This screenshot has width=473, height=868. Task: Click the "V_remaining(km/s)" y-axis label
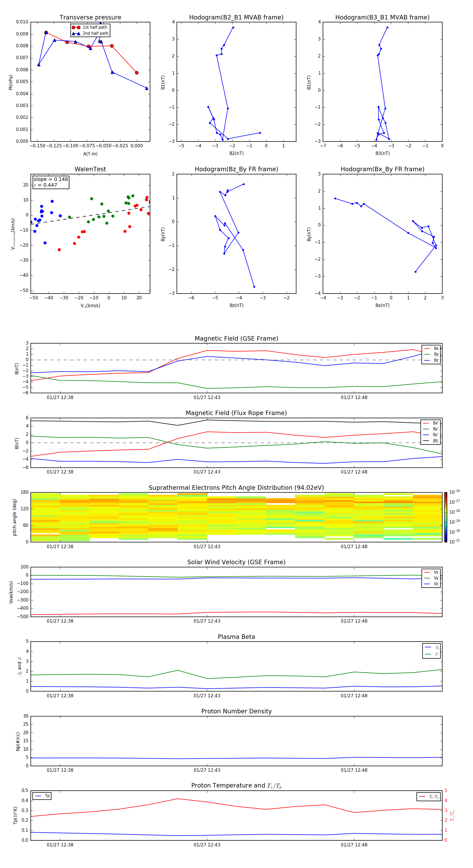point(13,234)
